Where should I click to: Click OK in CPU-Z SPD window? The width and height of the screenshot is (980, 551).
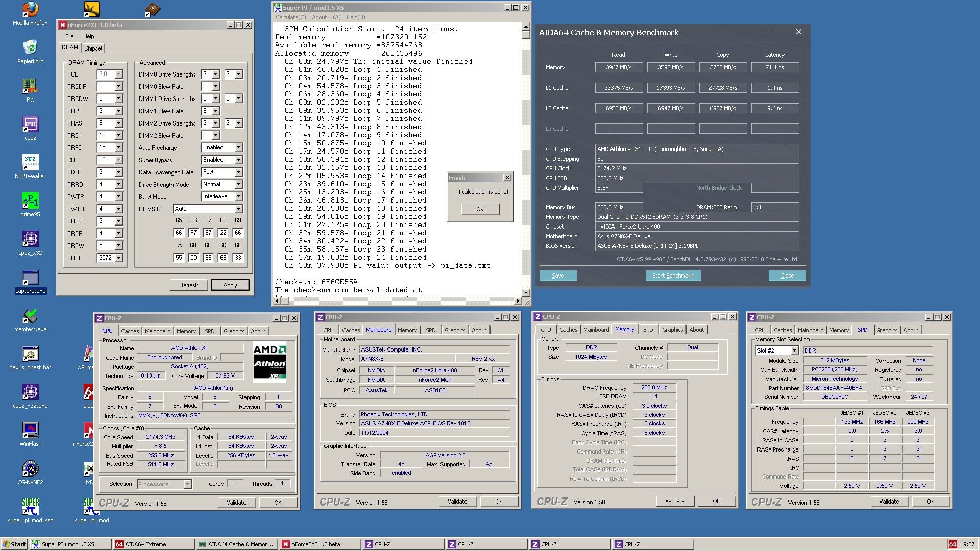[x=930, y=502]
